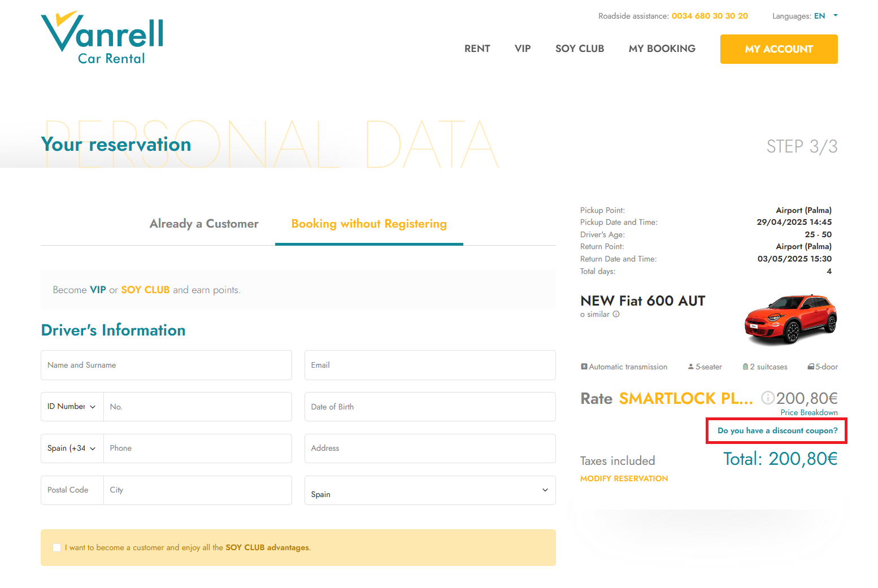The height and width of the screenshot is (588, 878).
Task: Open the ID Number type dropdown
Action: click(72, 407)
